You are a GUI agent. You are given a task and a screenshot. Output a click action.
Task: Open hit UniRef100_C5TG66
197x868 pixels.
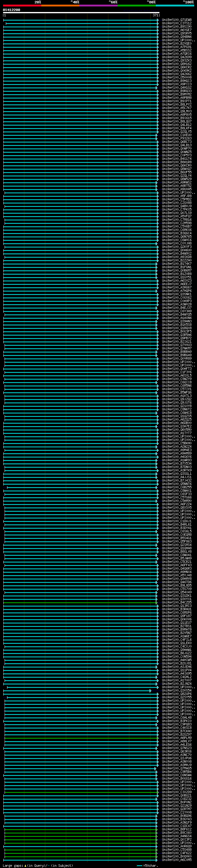176,497
